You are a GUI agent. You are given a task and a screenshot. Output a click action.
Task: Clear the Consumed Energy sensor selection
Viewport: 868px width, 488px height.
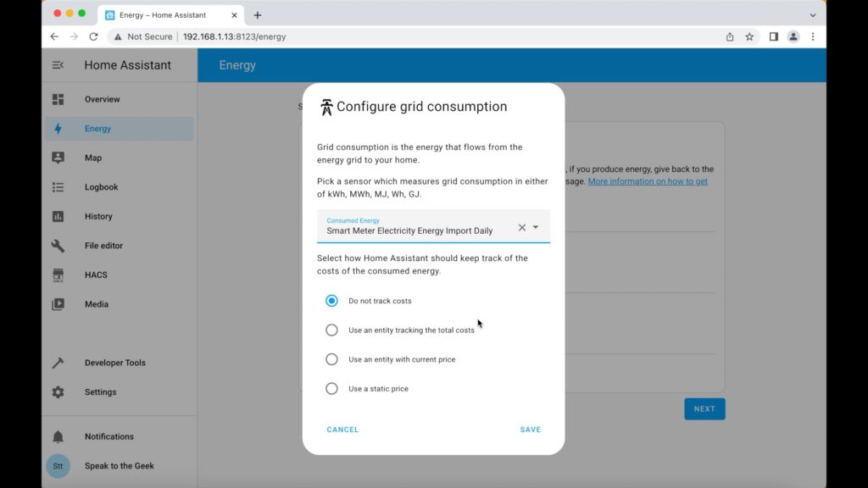coord(522,227)
